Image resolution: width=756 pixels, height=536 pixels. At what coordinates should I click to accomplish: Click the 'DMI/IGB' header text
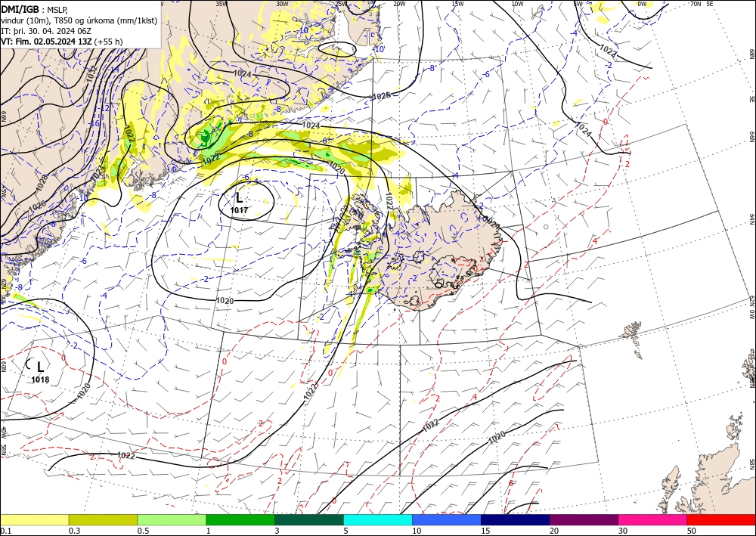(20, 8)
